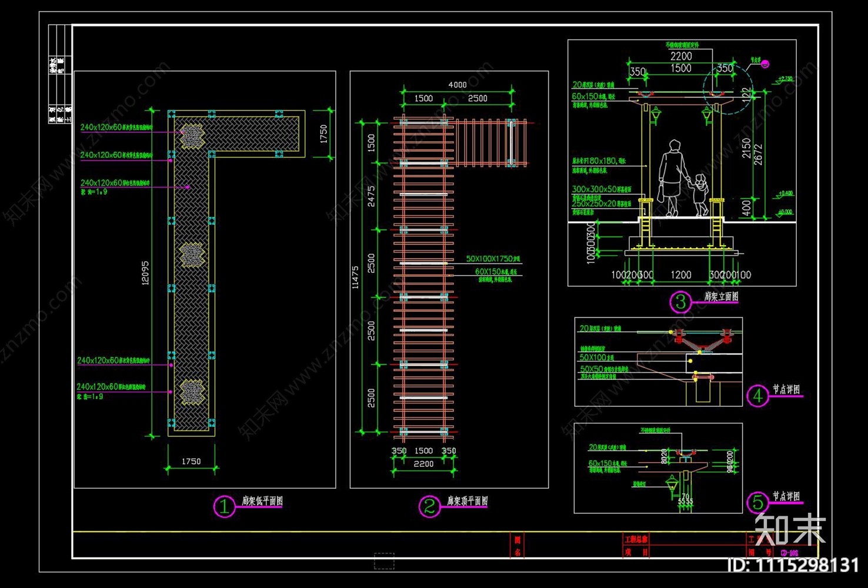
Task: Click the circled number 1 view marker
Action: pyautogui.click(x=224, y=506)
